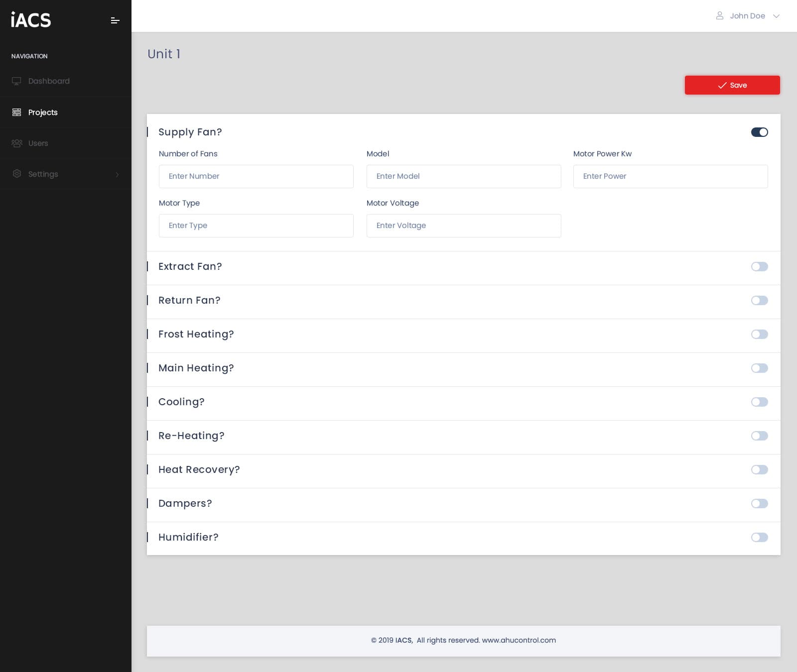Click the Humidifier? heading
This screenshot has height=672, width=797.
(188, 537)
